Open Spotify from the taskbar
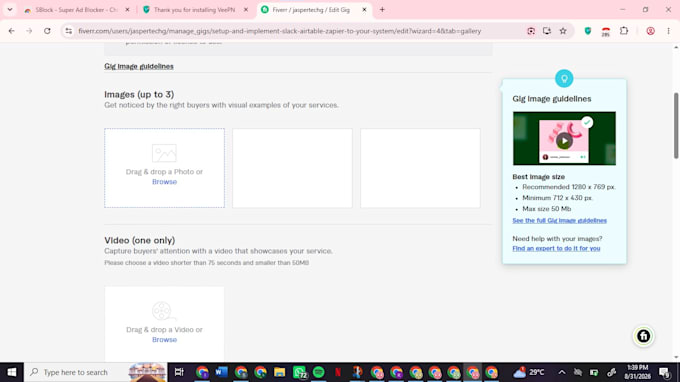Image resolution: width=680 pixels, height=382 pixels. 318,372
